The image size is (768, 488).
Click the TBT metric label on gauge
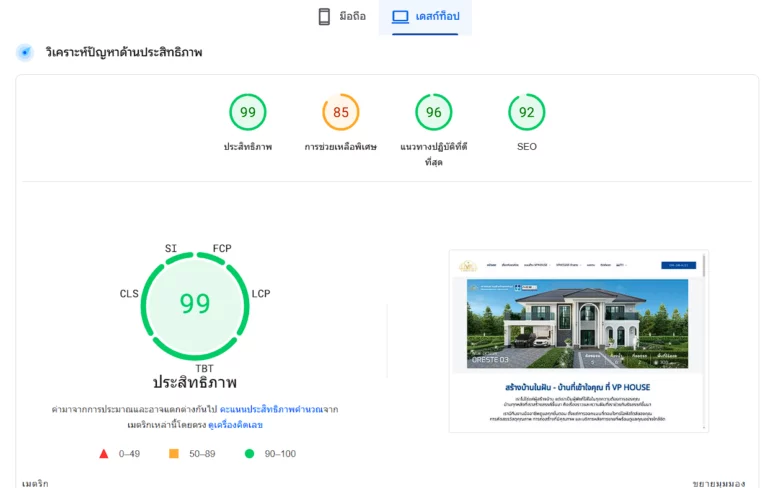pyautogui.click(x=204, y=368)
